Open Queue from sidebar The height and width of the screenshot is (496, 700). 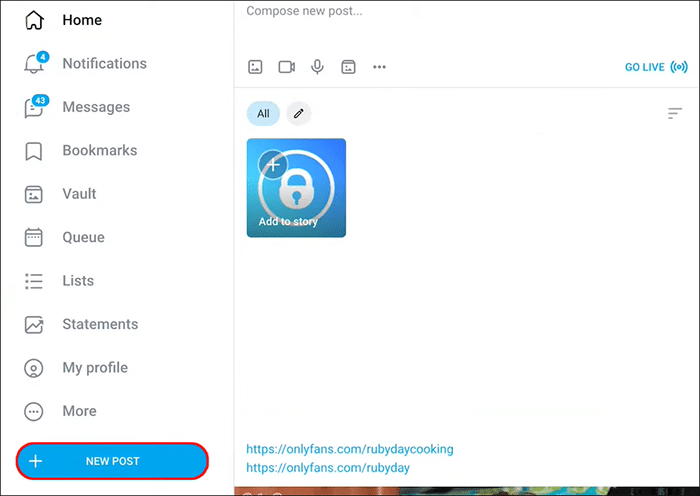click(83, 238)
